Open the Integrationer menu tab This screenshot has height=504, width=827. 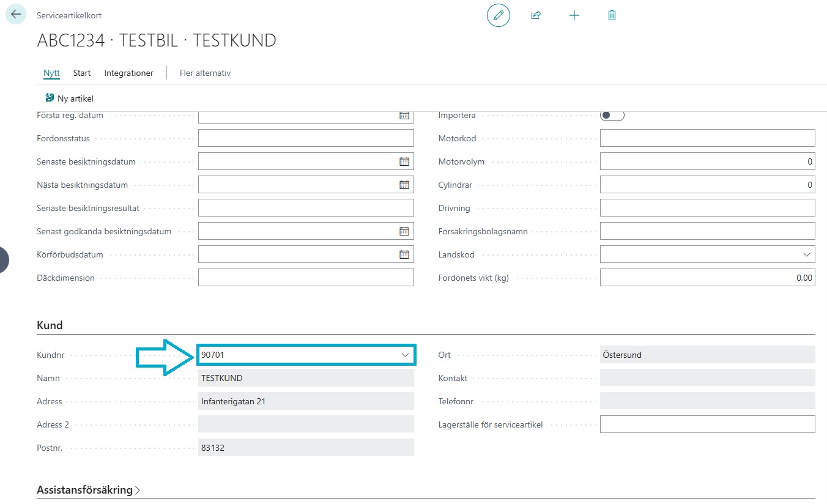tap(128, 73)
